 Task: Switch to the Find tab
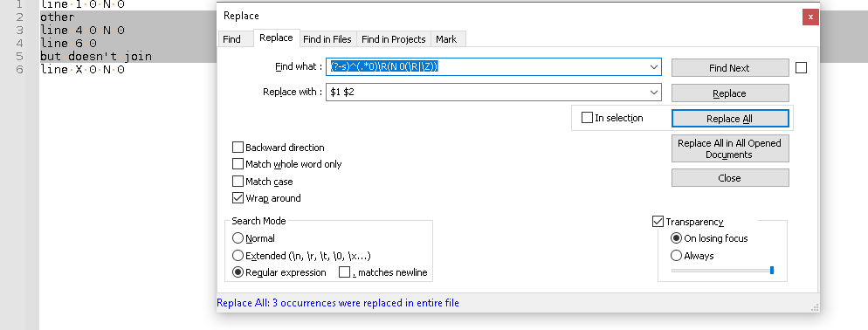tap(232, 39)
